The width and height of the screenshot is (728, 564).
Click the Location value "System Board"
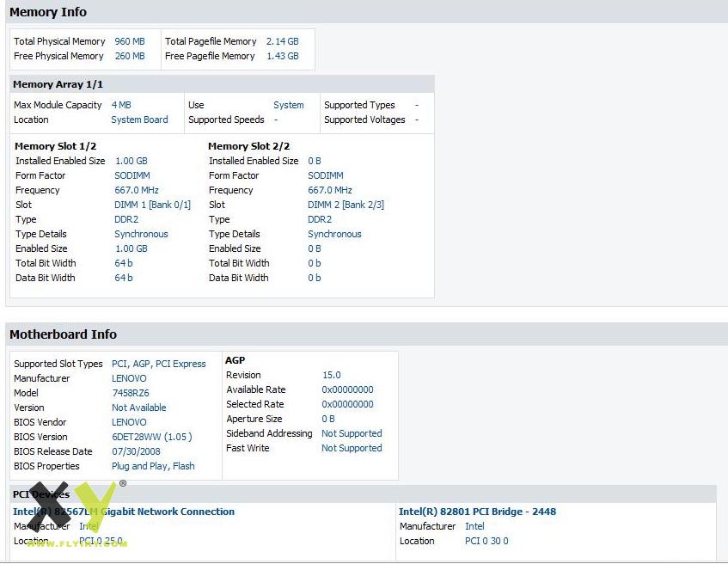point(139,120)
